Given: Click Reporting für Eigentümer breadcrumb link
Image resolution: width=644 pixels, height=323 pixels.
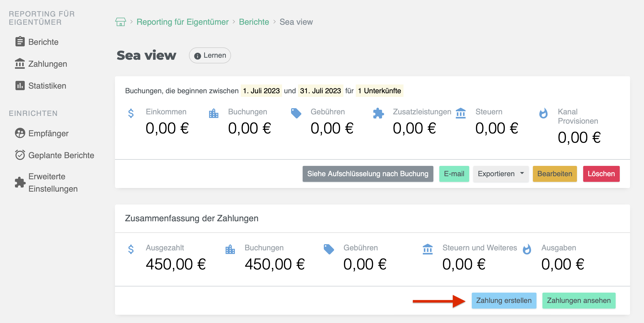Looking at the screenshot, I should click(182, 22).
